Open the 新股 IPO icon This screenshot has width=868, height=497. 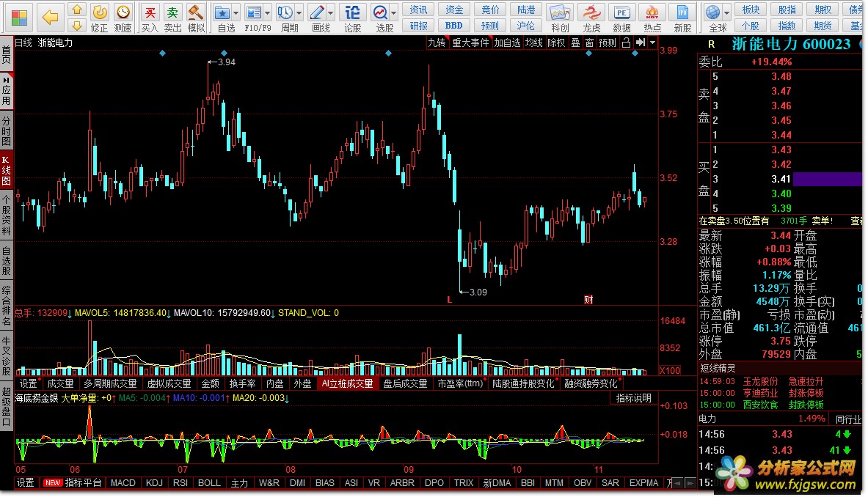coord(682,12)
